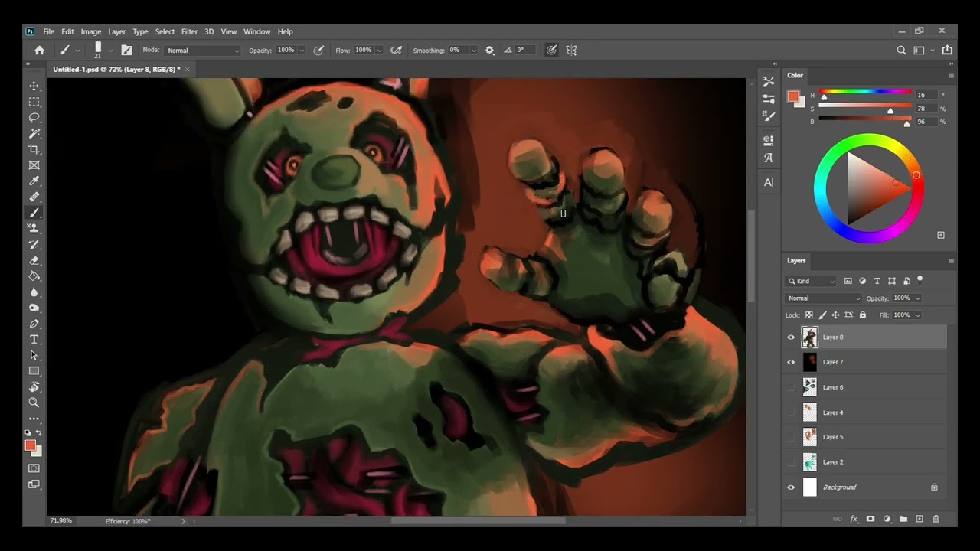
Task: Select the Zoom tool
Action: tap(34, 403)
